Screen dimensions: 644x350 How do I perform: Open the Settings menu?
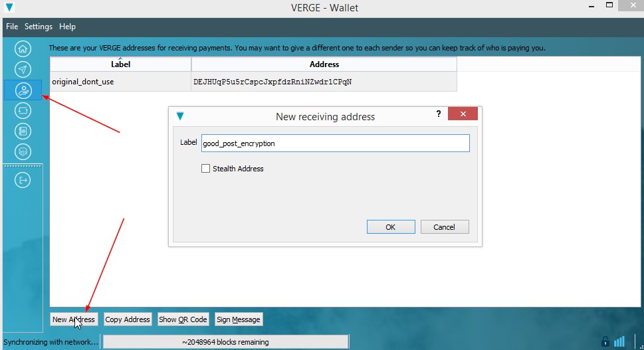click(39, 27)
